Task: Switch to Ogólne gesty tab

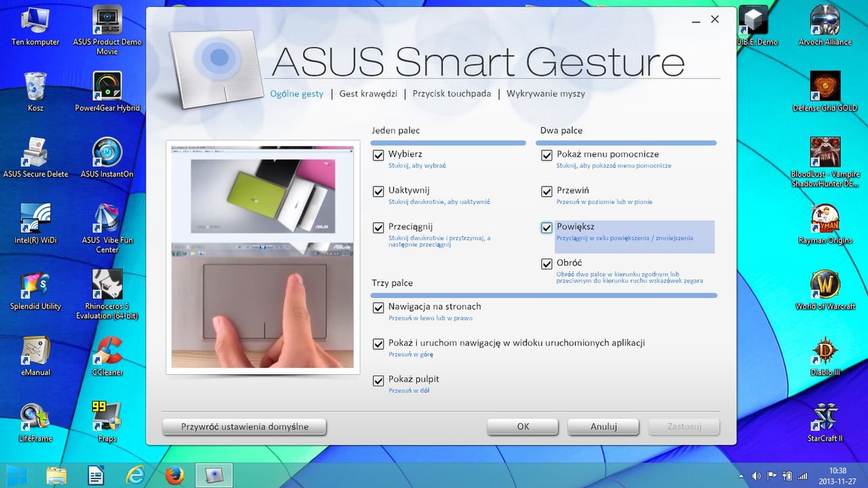Action: tap(296, 94)
